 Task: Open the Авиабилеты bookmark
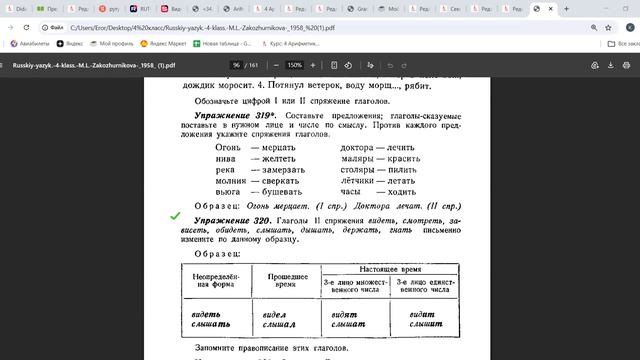point(30,44)
